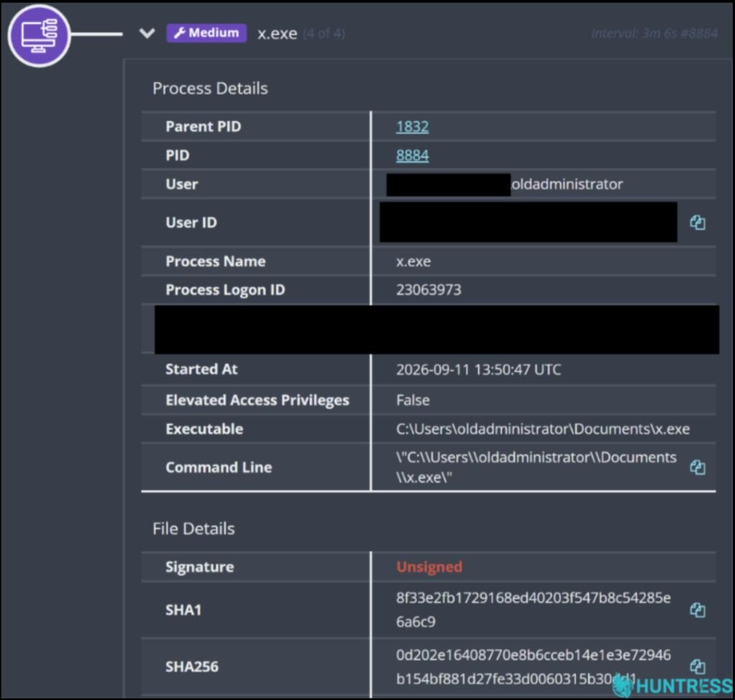The image size is (735, 700).
Task: Click the 'oldadministrator' user value
Action: pyautogui.click(x=567, y=184)
